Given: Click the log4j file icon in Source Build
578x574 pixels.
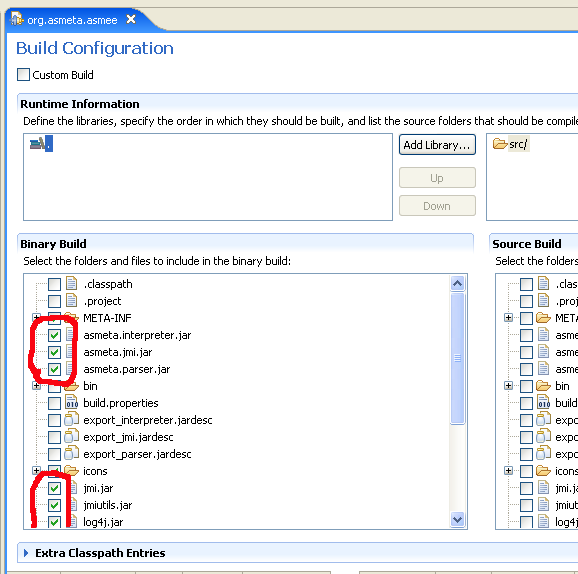Looking at the screenshot, I should [543, 521].
